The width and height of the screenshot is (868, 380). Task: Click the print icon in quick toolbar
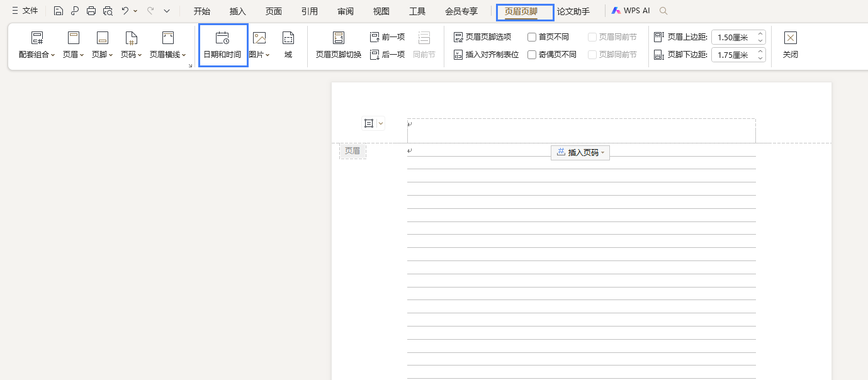[x=91, y=11]
